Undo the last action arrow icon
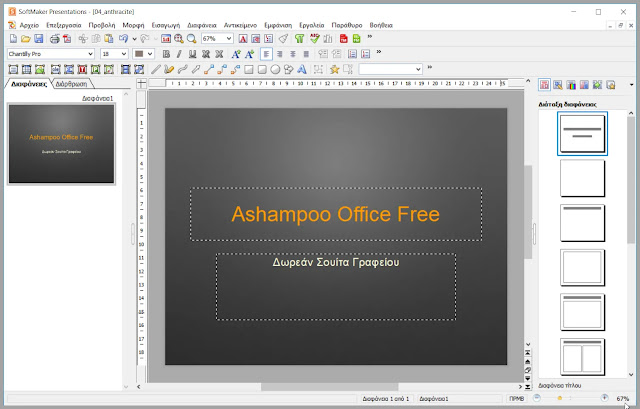The image size is (640, 409). (123, 39)
